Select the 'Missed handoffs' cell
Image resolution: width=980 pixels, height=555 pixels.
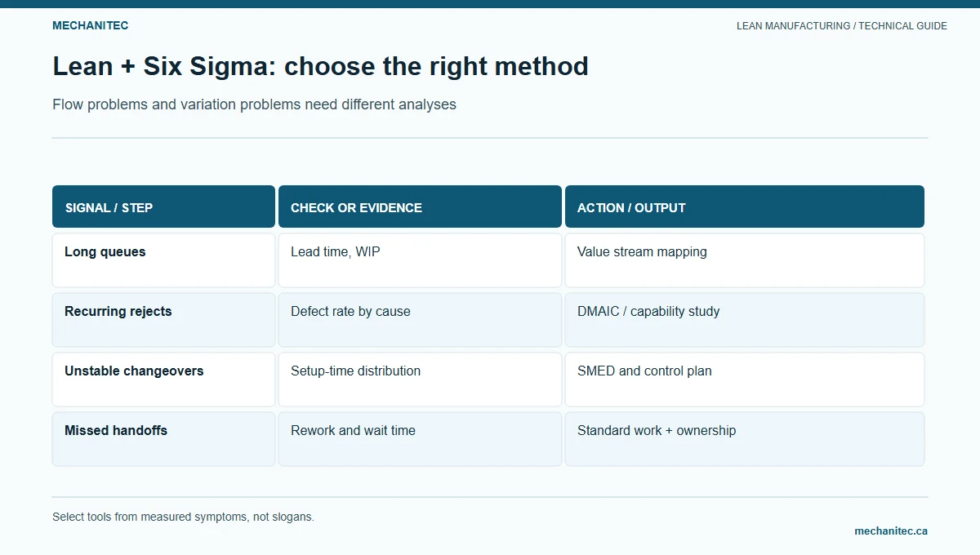pyautogui.click(x=163, y=439)
